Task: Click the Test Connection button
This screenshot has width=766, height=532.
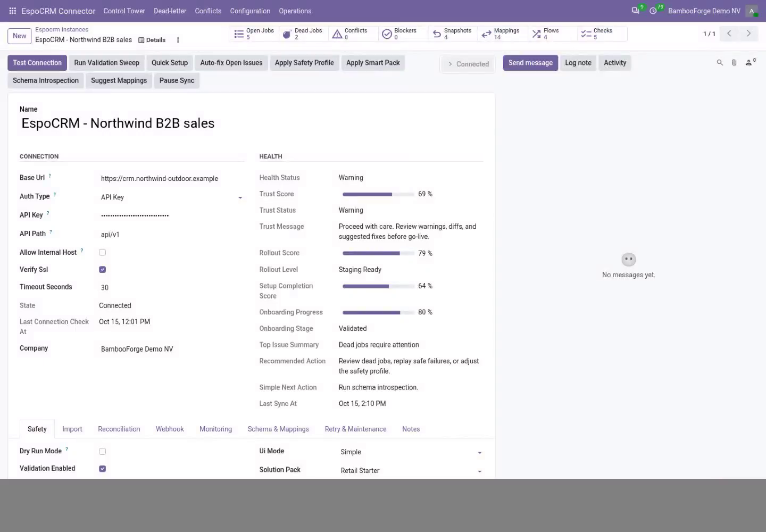Action: coord(37,63)
